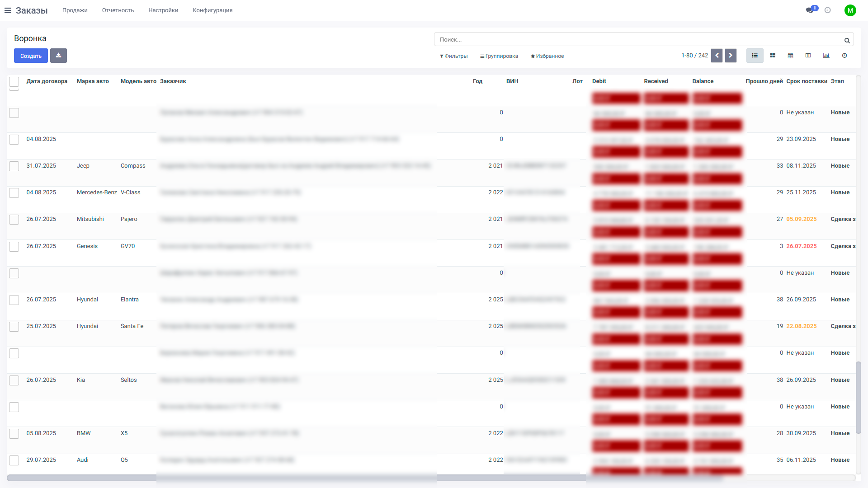The height and width of the screenshot is (488, 868).
Task: Click the download export icon button
Action: [x=58, y=56]
